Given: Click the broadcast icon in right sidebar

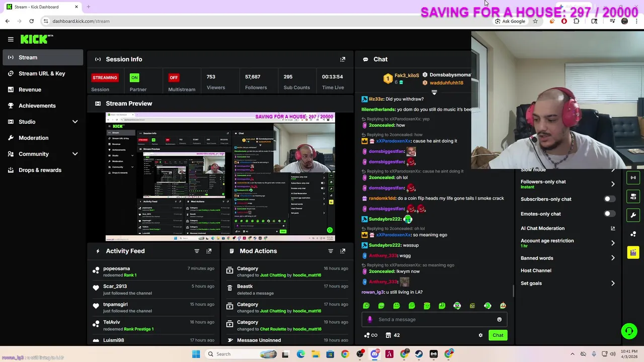Looking at the screenshot, I should pos(633,177).
